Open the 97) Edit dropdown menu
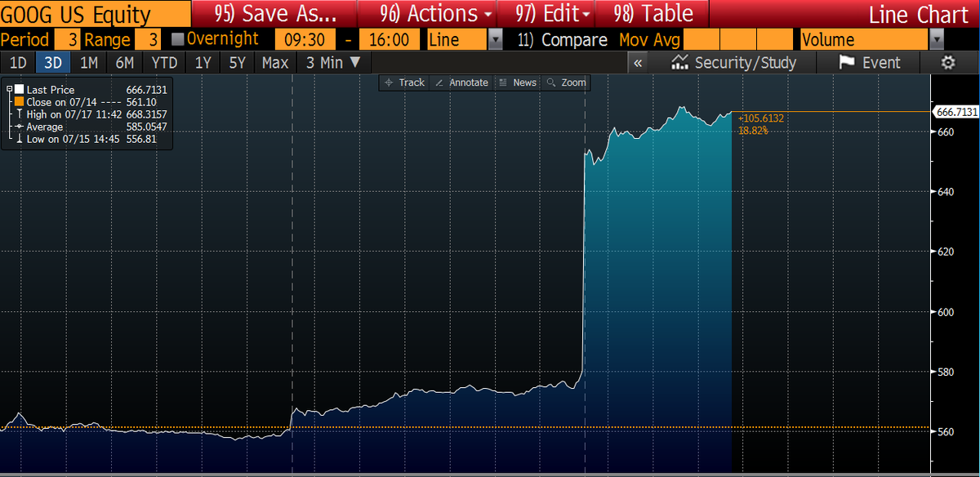The width and height of the screenshot is (980, 477). coord(553,14)
